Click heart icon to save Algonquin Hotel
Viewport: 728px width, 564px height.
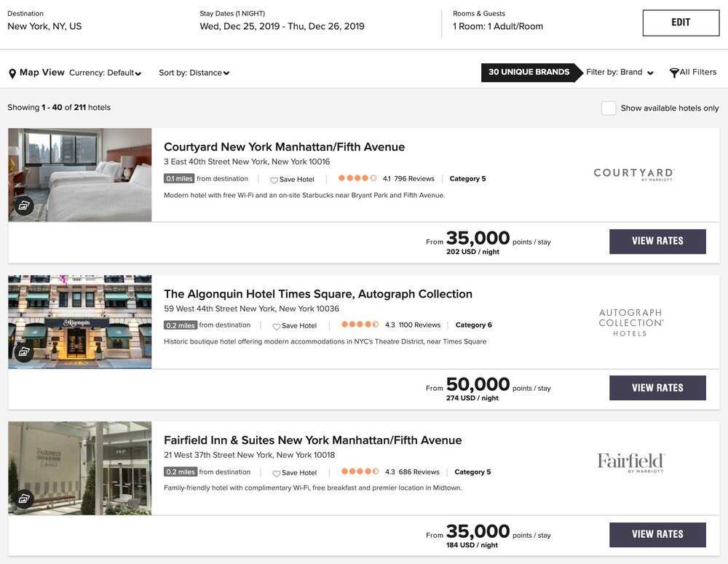pyautogui.click(x=277, y=327)
